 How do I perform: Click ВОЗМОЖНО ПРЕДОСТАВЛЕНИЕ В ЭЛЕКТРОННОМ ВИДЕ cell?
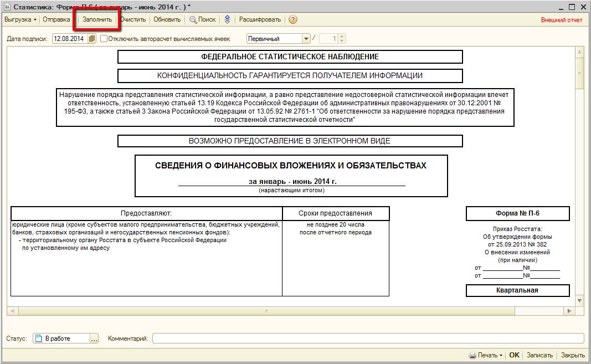(x=290, y=141)
